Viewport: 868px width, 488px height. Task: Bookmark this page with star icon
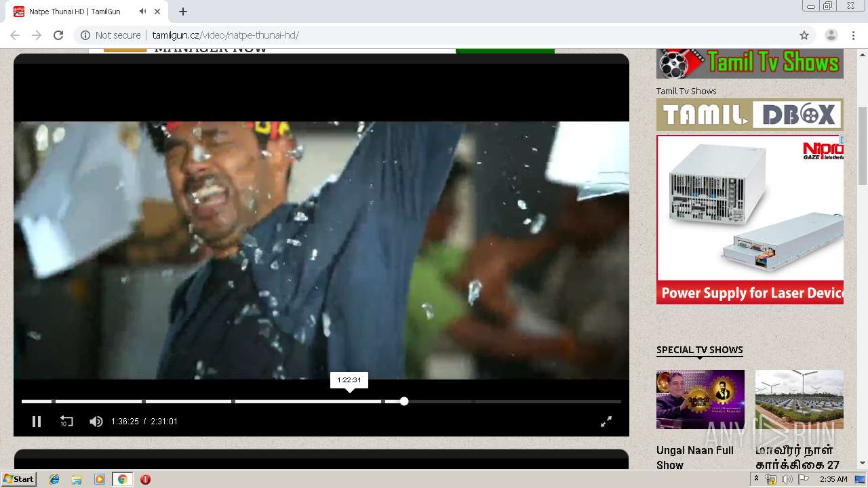tap(804, 35)
